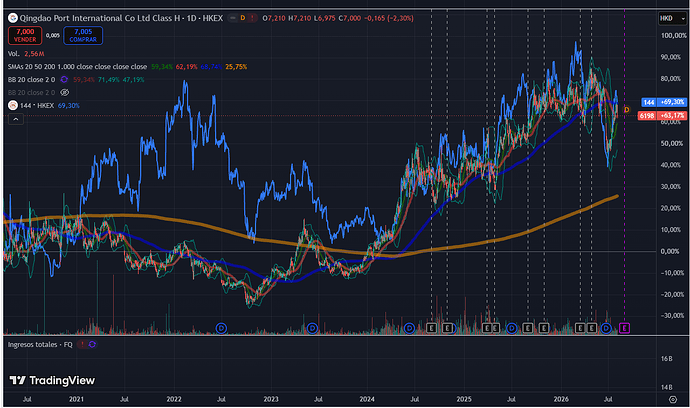Click the dividend D marker above Jul 2025
The height and width of the screenshot is (408, 690).
point(511,328)
